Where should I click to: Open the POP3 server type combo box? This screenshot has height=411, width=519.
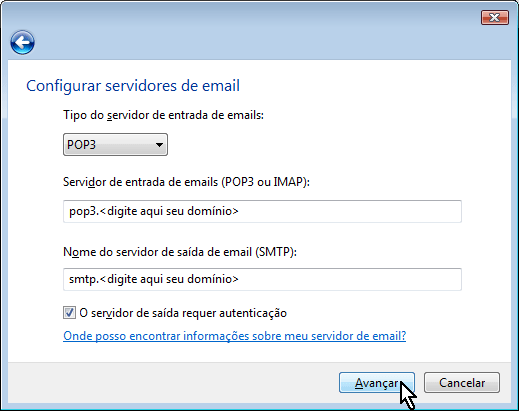coord(115,145)
